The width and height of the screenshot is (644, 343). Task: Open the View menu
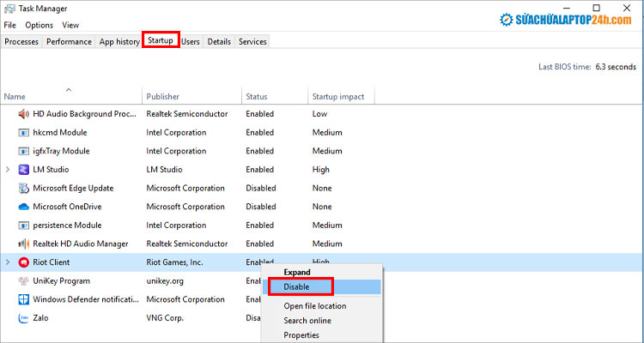[70, 25]
